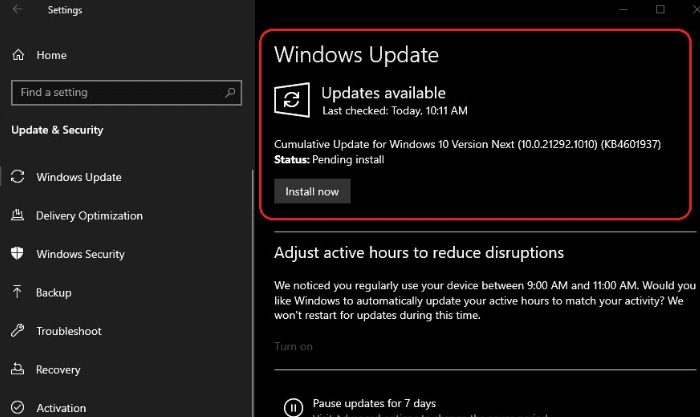
Task: Click the Cumulative Update KB4601937 text
Action: (x=467, y=144)
